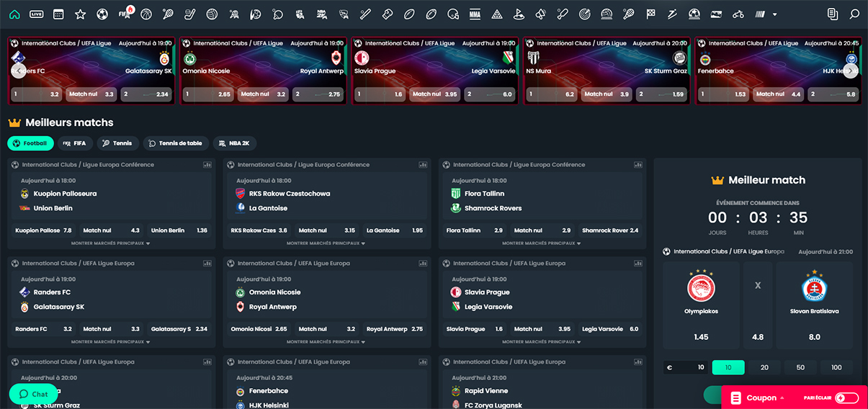Bet Match nul 3.3 in Randers FC card

point(111,329)
